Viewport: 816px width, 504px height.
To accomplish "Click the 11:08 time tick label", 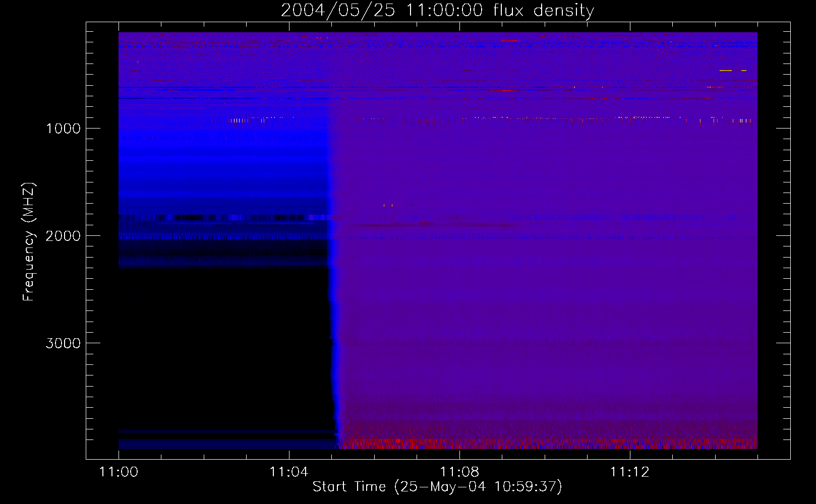I will pos(459,472).
